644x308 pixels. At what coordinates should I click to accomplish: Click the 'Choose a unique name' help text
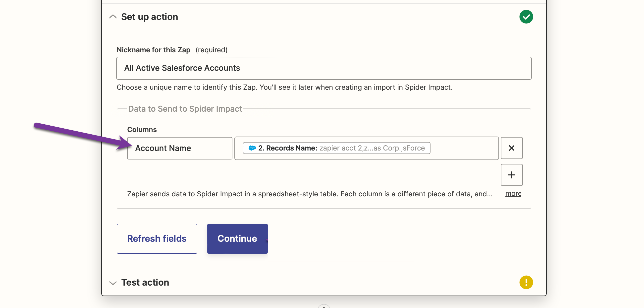pyautogui.click(x=284, y=87)
